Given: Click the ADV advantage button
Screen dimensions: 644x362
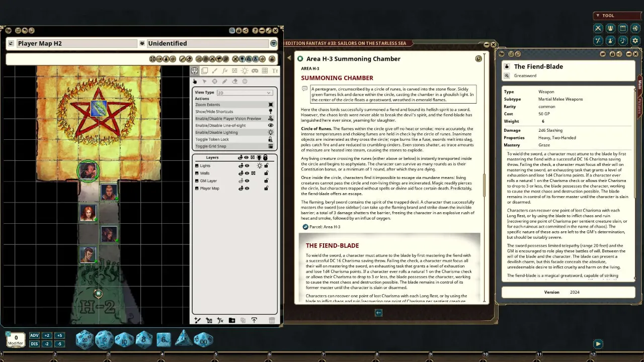Looking at the screenshot, I should (x=34, y=335).
